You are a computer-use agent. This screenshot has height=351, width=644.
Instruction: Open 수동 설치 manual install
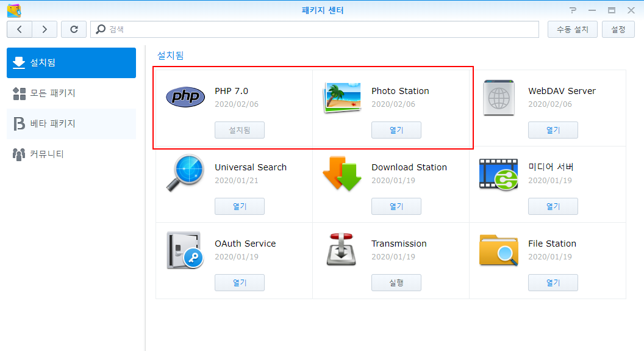573,29
